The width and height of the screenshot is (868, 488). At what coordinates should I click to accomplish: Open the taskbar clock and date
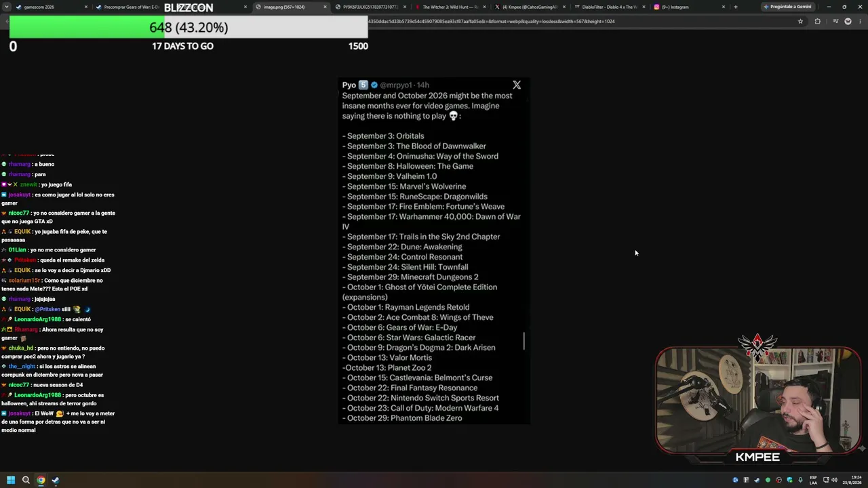854,480
